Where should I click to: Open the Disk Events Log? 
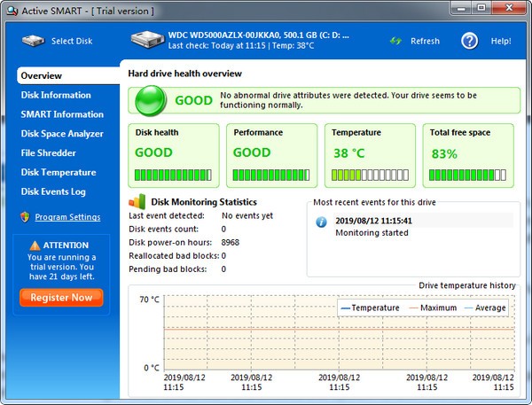pos(53,191)
